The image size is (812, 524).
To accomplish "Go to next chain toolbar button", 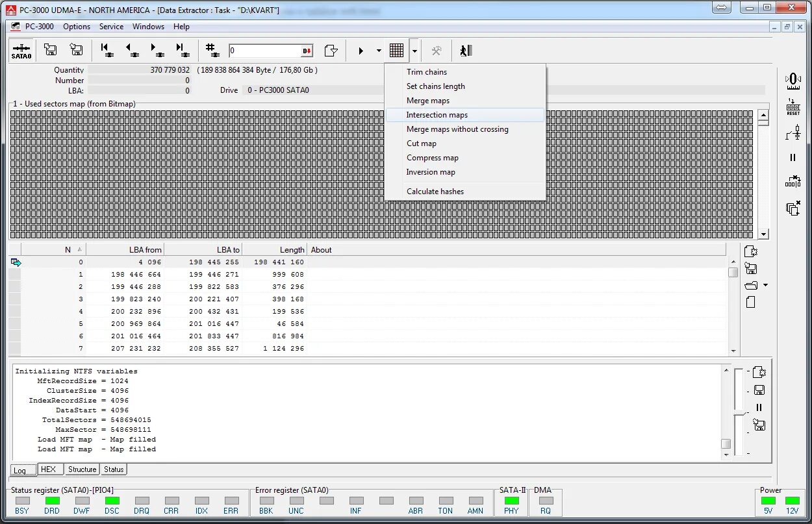I will pyautogui.click(x=157, y=50).
